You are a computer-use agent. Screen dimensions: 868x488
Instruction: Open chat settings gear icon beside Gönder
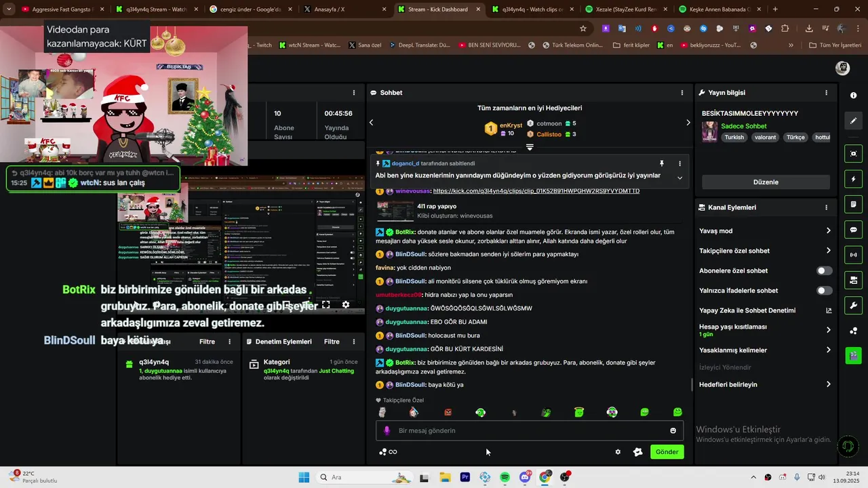618,452
